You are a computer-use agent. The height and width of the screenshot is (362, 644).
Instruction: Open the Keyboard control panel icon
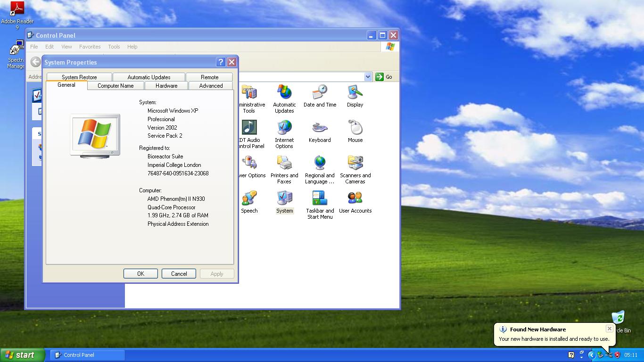click(320, 132)
